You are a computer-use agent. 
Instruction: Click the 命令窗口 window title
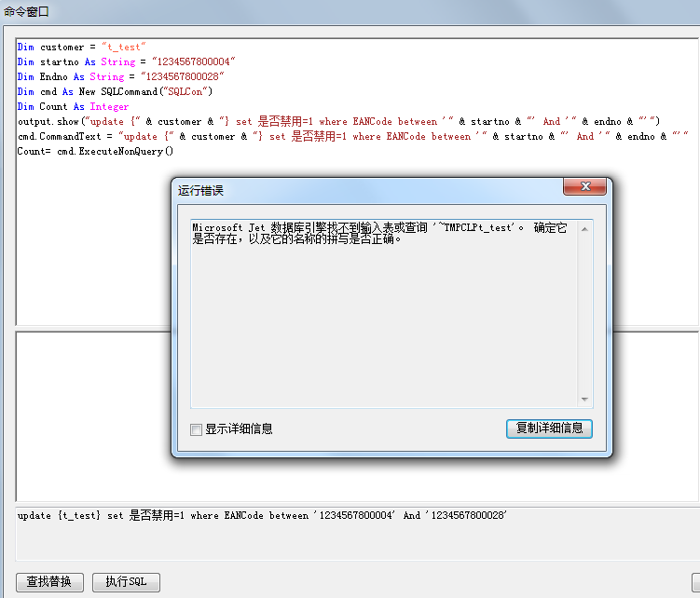pyautogui.click(x=26, y=11)
